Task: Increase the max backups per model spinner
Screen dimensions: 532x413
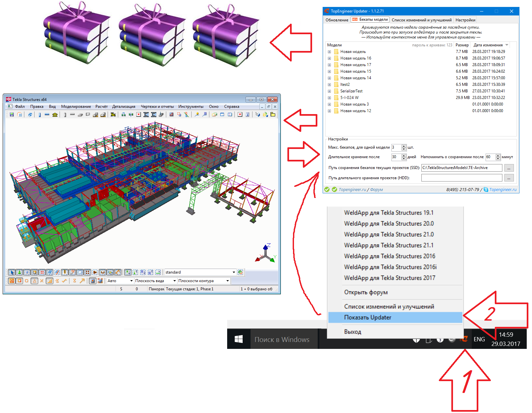Action: [404, 146]
